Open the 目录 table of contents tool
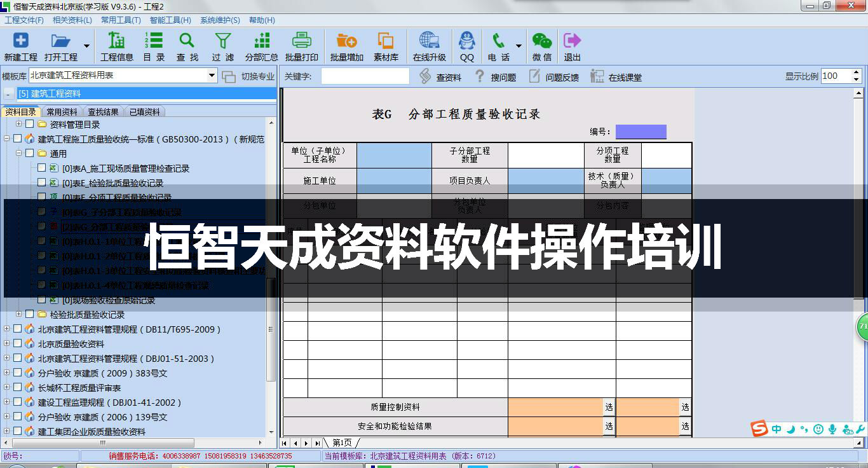The height and width of the screenshot is (468, 868). pos(154,48)
